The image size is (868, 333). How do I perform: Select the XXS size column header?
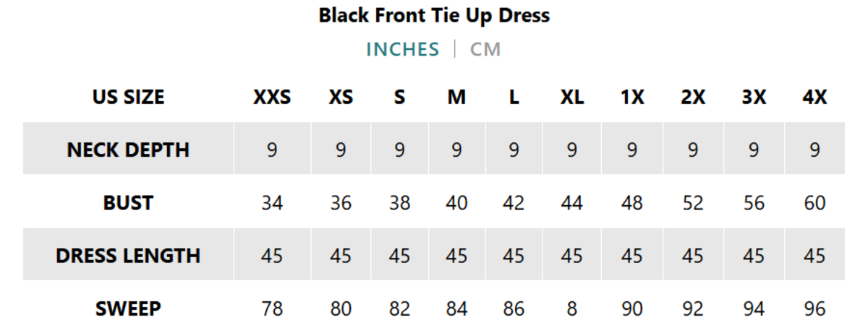click(x=271, y=97)
